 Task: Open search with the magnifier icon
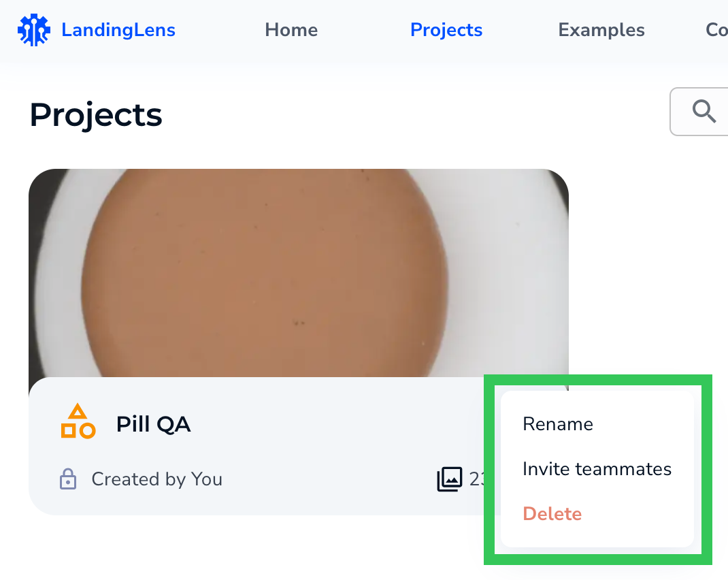(704, 111)
